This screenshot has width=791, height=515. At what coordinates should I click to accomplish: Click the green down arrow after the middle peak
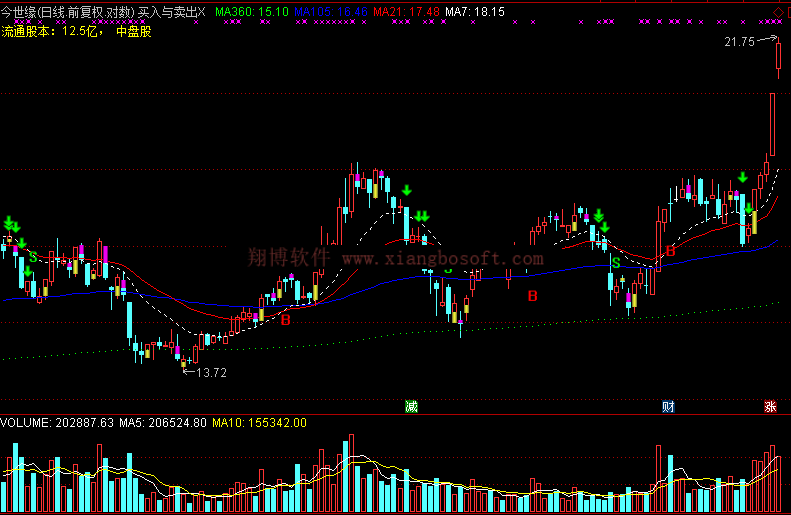pyautogui.click(x=407, y=190)
